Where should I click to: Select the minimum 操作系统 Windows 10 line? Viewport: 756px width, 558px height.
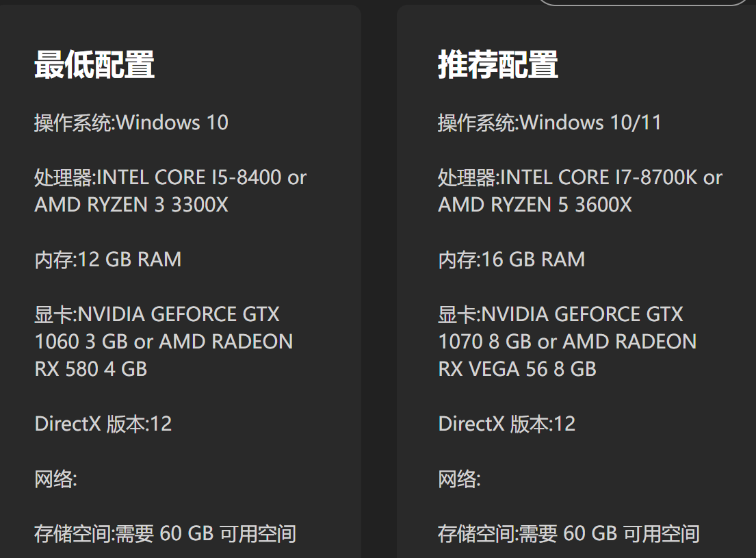131,123
